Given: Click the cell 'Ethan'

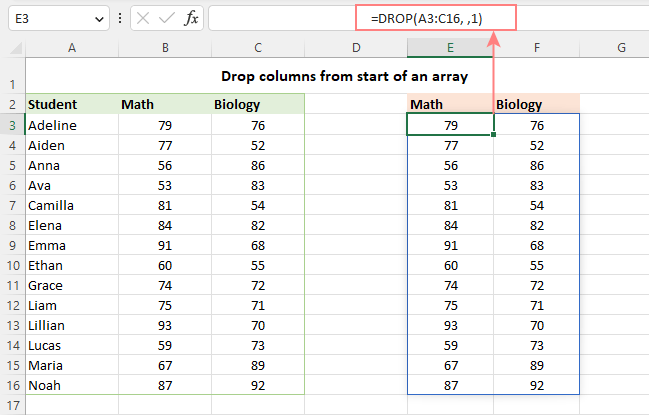Looking at the screenshot, I should click(72, 265).
